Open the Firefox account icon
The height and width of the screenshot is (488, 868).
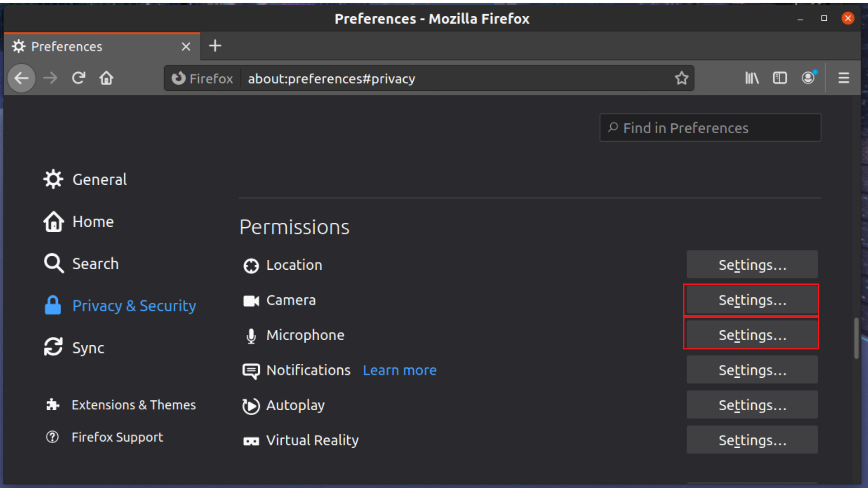pos(808,78)
